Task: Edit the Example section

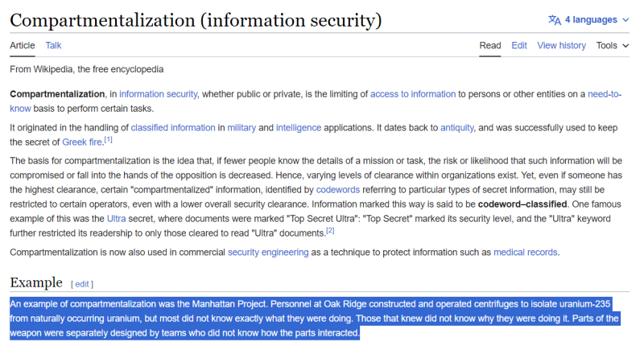Action: tap(82, 284)
